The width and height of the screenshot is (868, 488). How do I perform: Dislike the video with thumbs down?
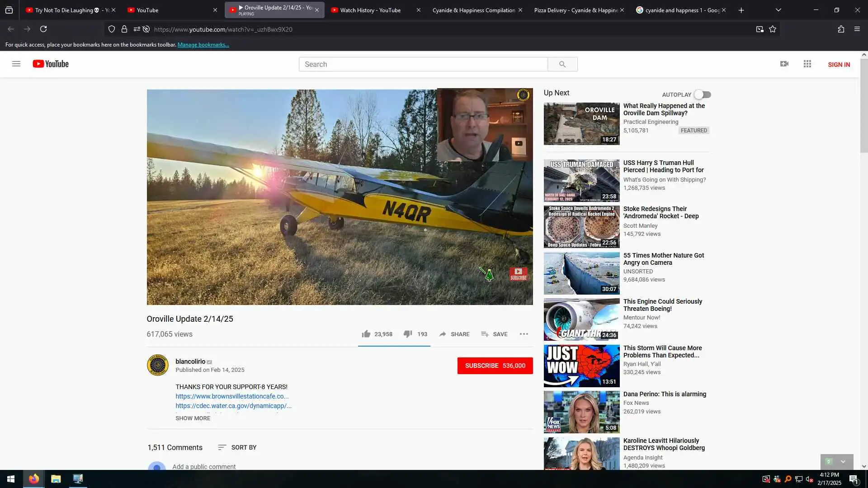(x=407, y=334)
